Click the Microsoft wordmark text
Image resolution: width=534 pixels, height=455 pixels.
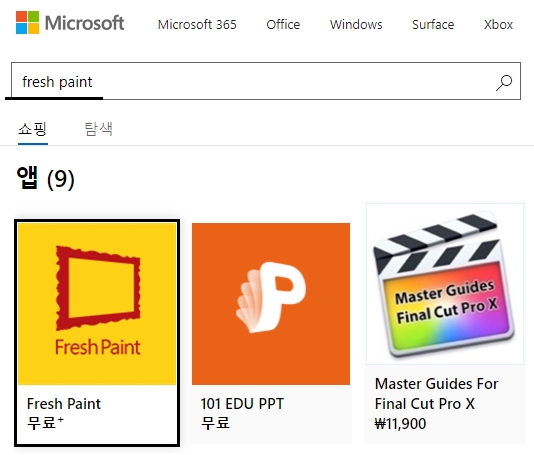click(x=84, y=23)
